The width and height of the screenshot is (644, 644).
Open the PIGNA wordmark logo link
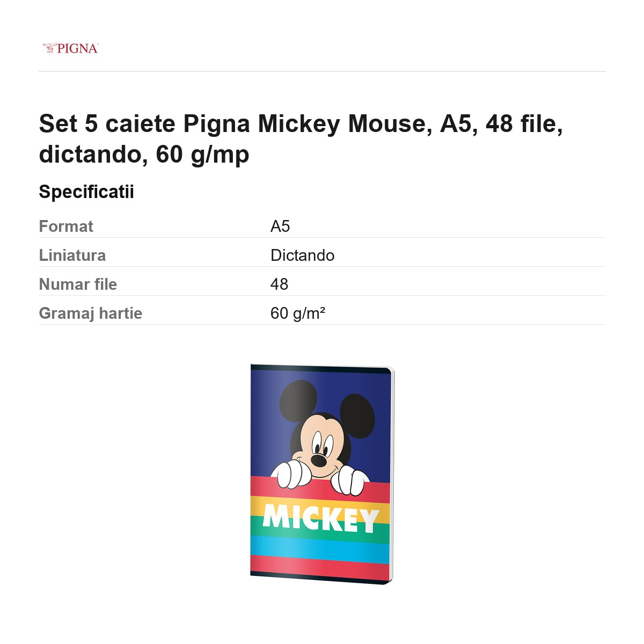[71, 48]
